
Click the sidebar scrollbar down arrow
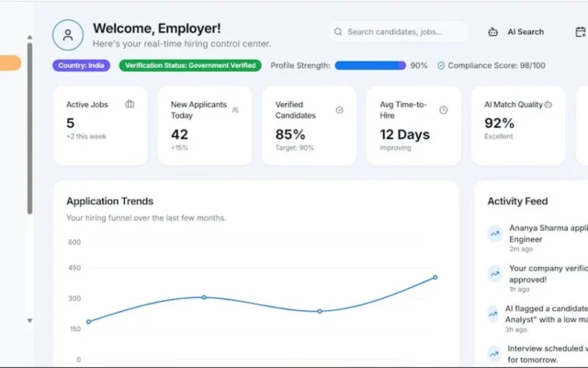(29, 320)
